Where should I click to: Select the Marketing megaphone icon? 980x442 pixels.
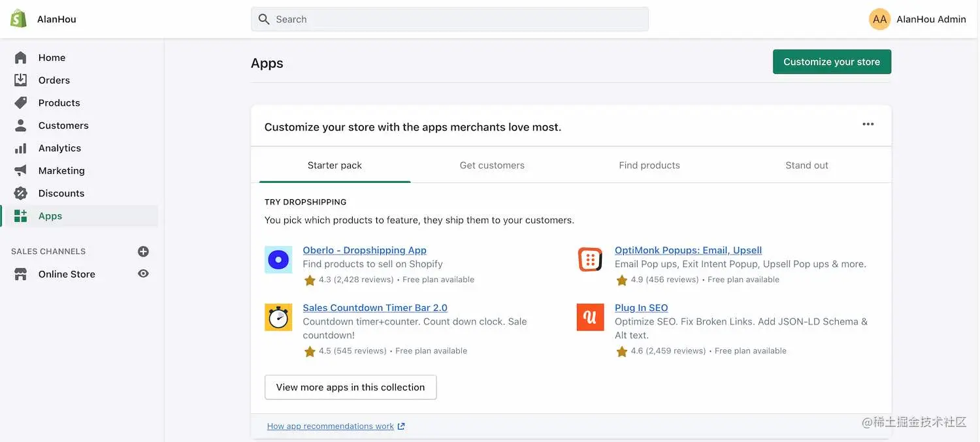coord(21,170)
